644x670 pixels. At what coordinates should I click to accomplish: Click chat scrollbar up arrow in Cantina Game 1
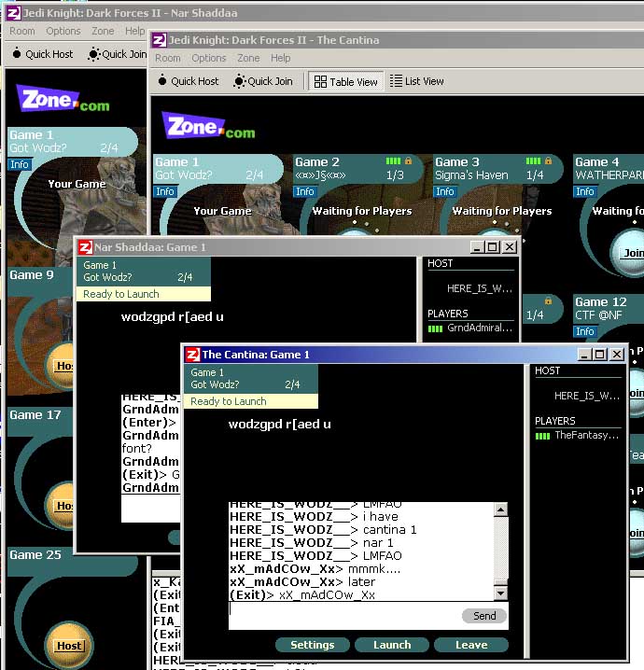500,509
